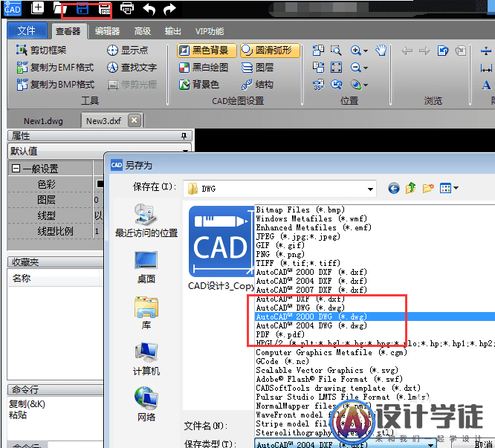Collapse the 一般设置 group
The height and width of the screenshot is (448, 495).
[16, 168]
